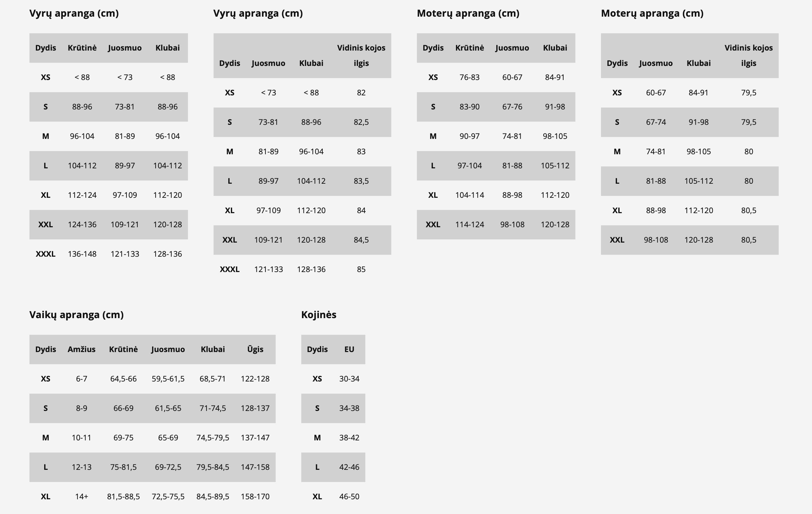The width and height of the screenshot is (812, 514).
Task: Click the 76-83 women's chest cell
Action: pos(469,77)
